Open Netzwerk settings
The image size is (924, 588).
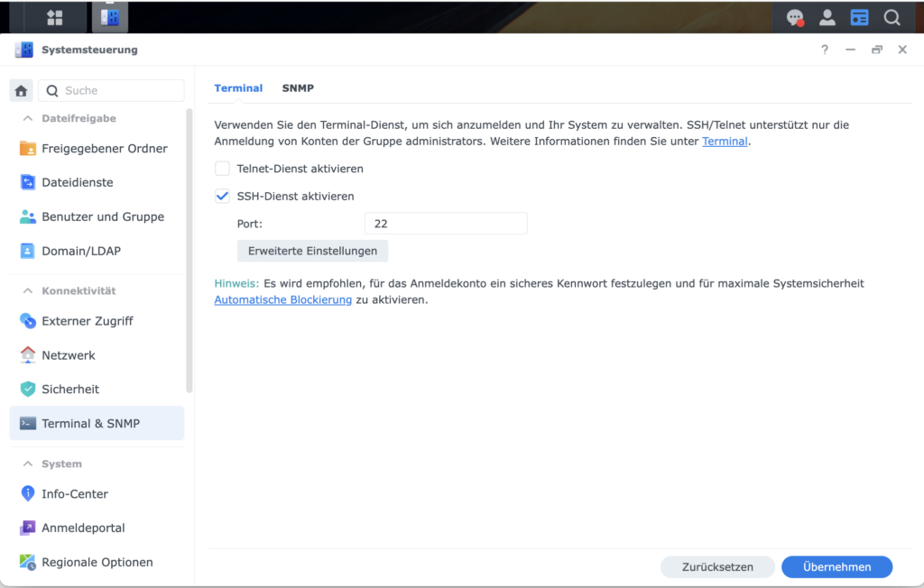pyautogui.click(x=97, y=355)
